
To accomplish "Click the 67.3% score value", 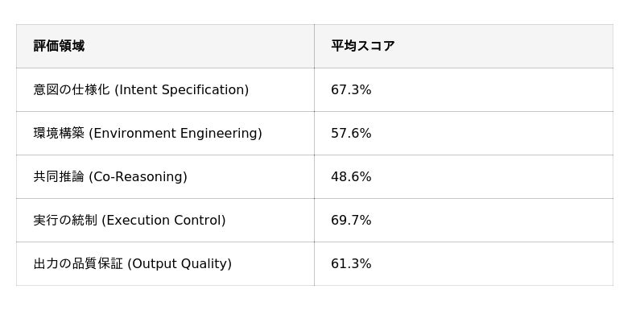I will click(351, 90).
